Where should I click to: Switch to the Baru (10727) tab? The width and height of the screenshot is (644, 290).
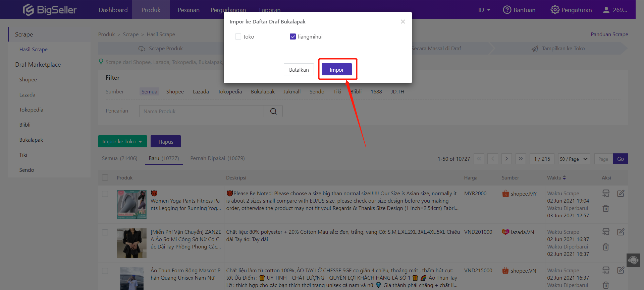click(x=164, y=158)
